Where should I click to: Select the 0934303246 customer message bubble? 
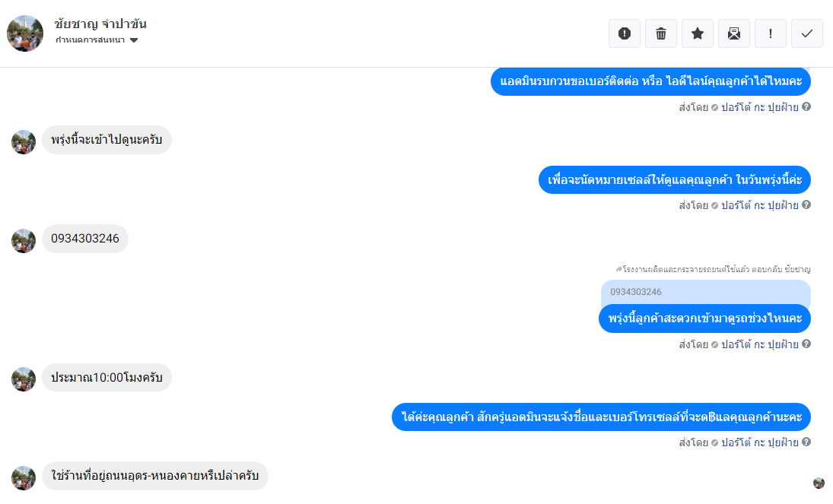click(85, 239)
